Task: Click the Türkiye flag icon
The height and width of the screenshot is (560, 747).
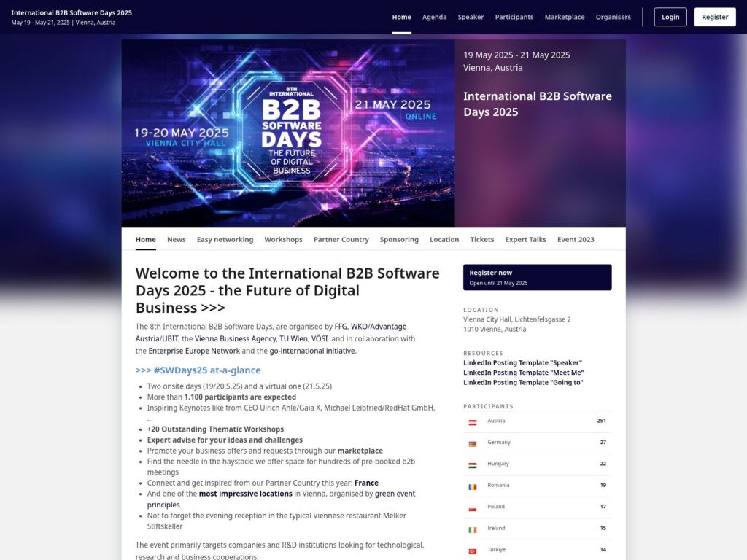Action: [473, 549]
